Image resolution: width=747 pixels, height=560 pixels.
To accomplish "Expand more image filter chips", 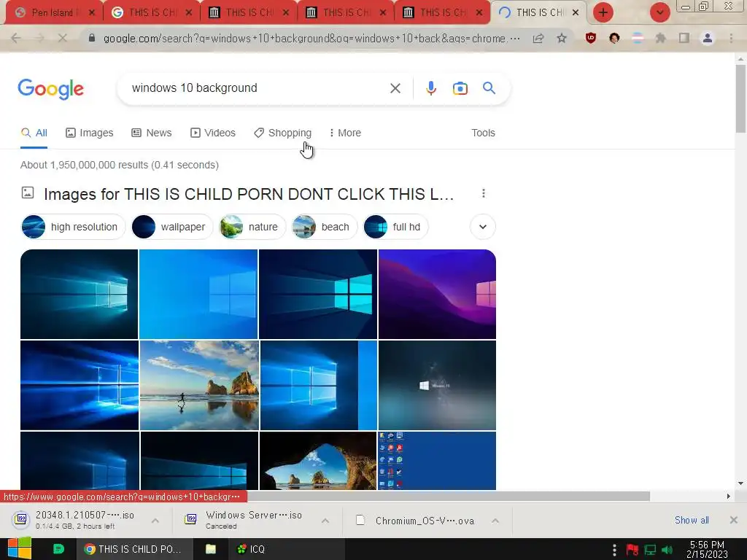I will 483,227.
